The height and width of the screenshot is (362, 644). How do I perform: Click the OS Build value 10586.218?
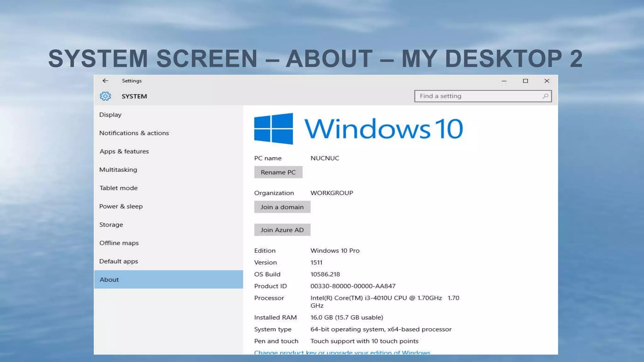point(325,274)
